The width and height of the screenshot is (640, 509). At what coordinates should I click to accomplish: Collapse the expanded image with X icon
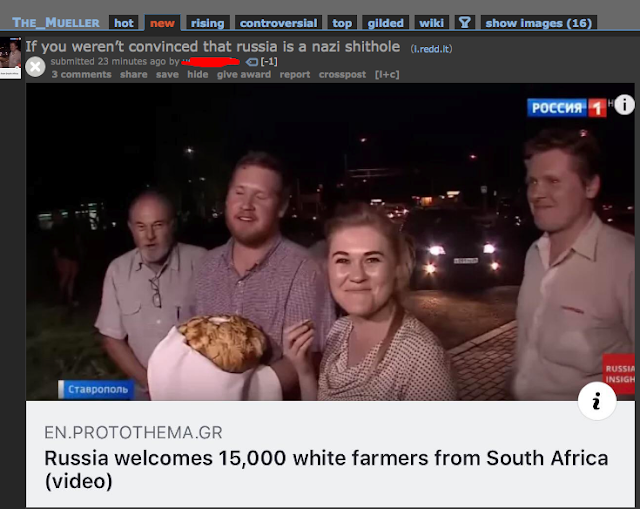click(35, 67)
